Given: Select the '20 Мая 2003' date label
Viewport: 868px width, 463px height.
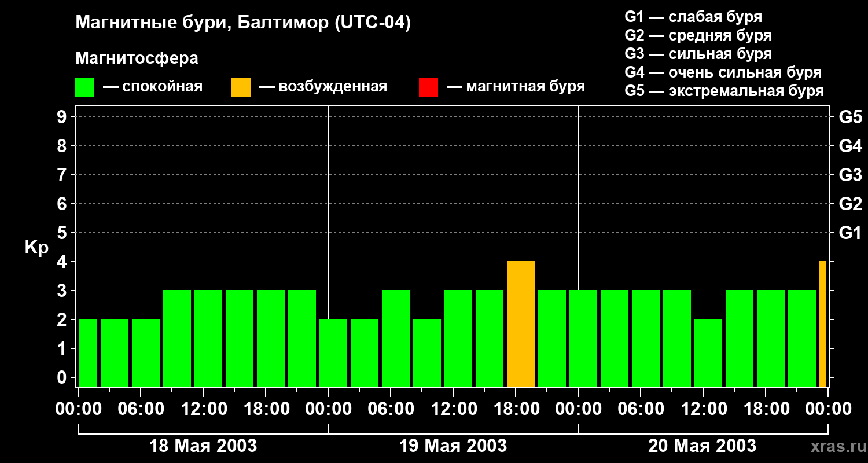Looking at the screenshot, I should (x=702, y=446).
